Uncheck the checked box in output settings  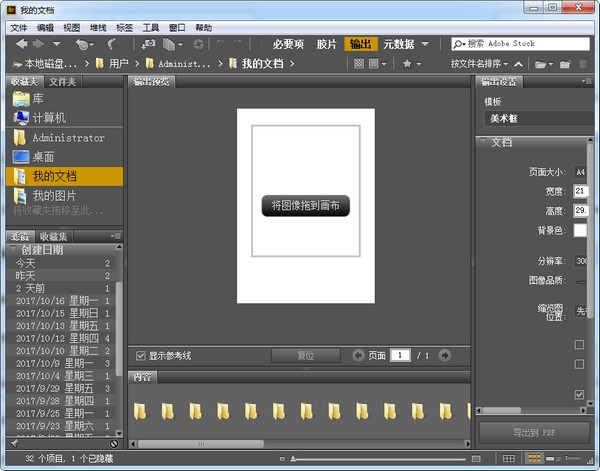579,395
